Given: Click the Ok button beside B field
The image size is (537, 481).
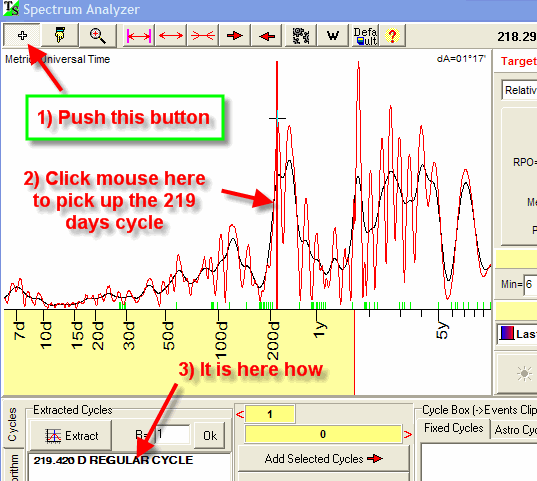Looking at the screenshot, I should click(210, 435).
